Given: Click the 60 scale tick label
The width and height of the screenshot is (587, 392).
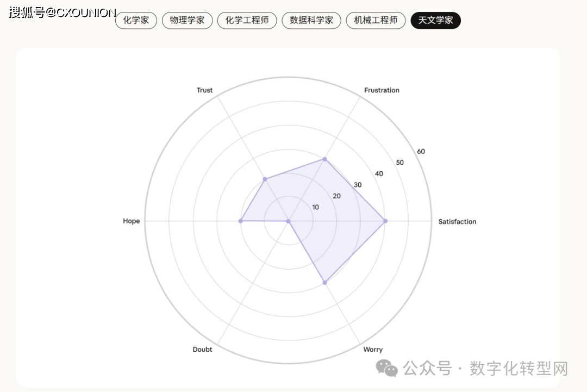Looking at the screenshot, I should [421, 151].
